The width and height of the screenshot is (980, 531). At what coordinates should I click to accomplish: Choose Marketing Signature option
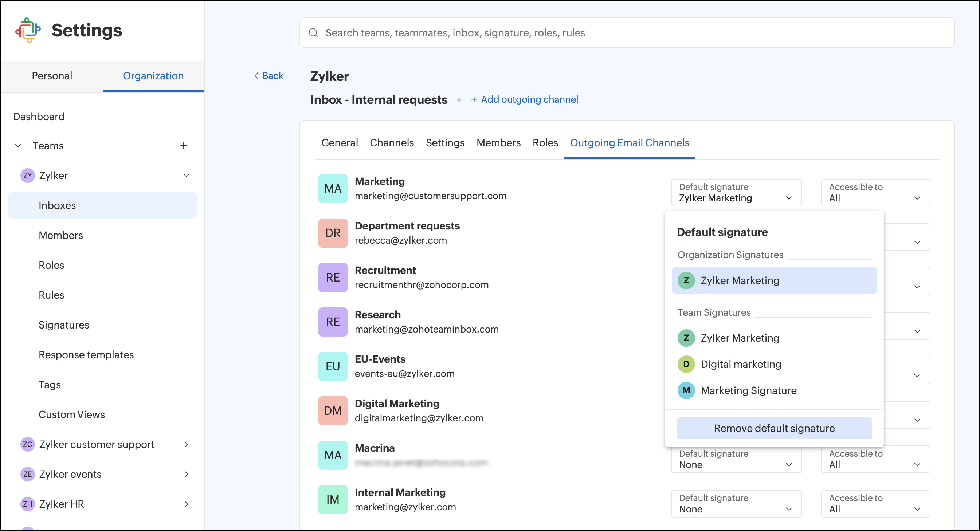[x=774, y=390]
